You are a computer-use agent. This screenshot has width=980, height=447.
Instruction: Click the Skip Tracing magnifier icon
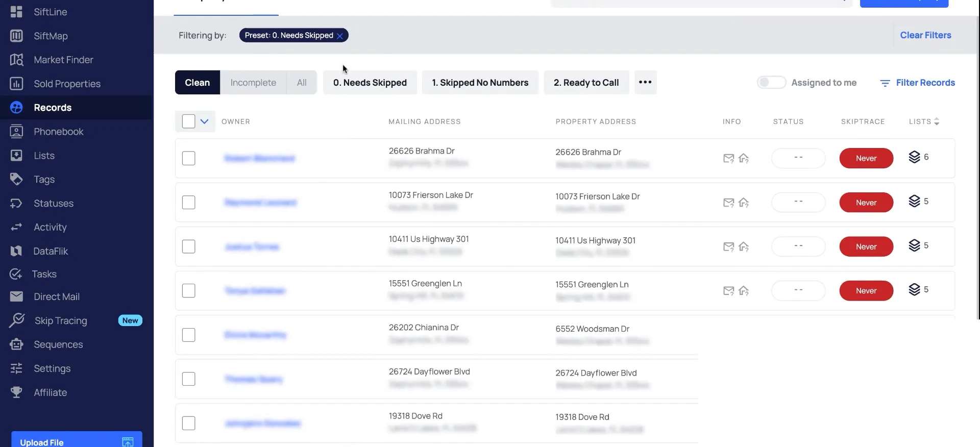(x=16, y=320)
